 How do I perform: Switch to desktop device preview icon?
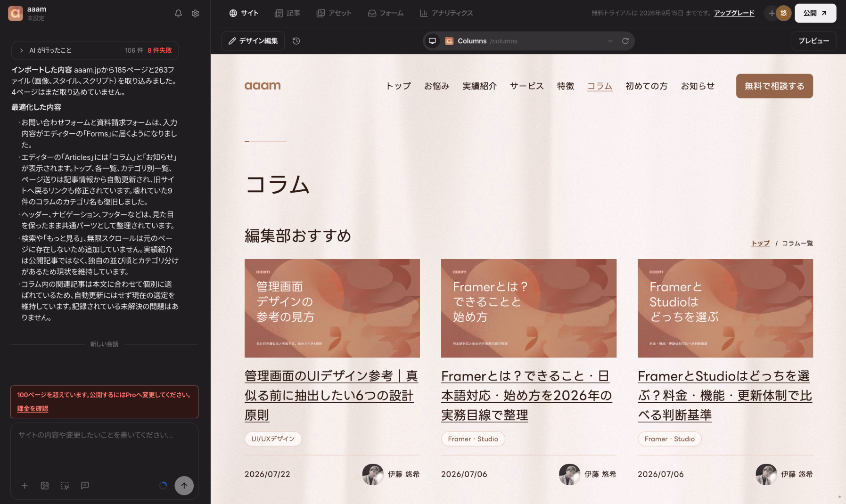(432, 41)
